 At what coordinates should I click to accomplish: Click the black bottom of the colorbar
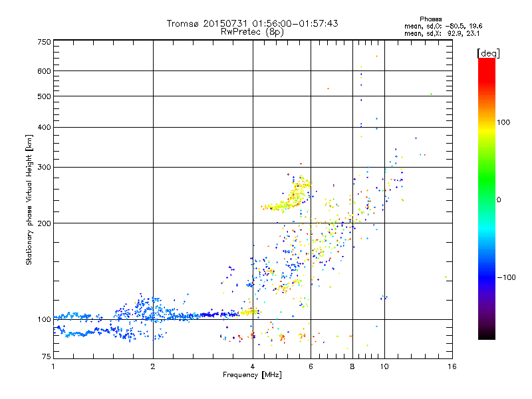pos(487,337)
